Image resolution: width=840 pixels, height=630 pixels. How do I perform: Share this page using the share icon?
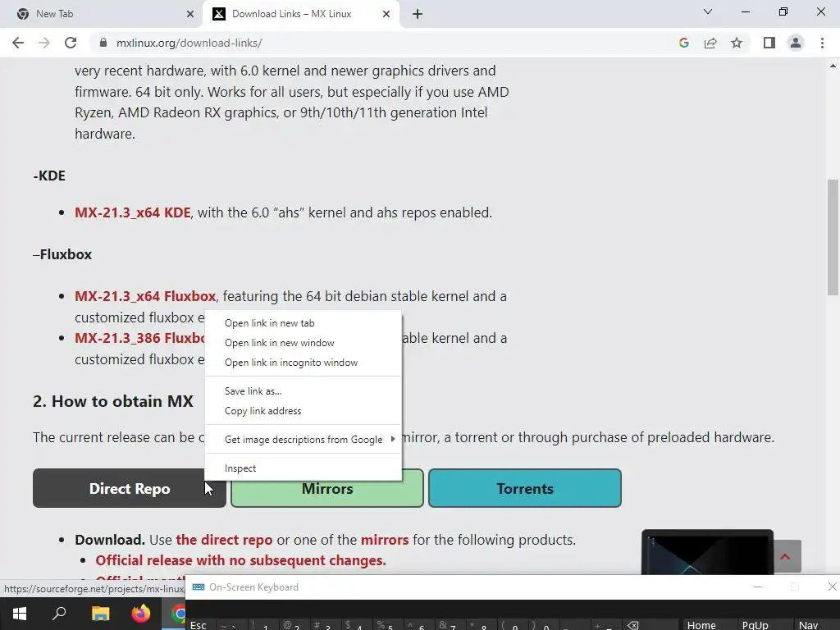pyautogui.click(x=710, y=43)
